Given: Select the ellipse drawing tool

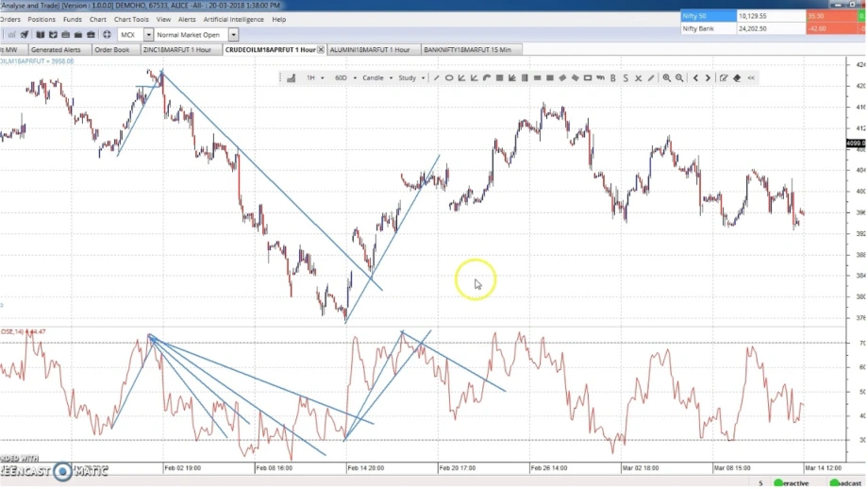Looking at the screenshot, I should click(449, 78).
